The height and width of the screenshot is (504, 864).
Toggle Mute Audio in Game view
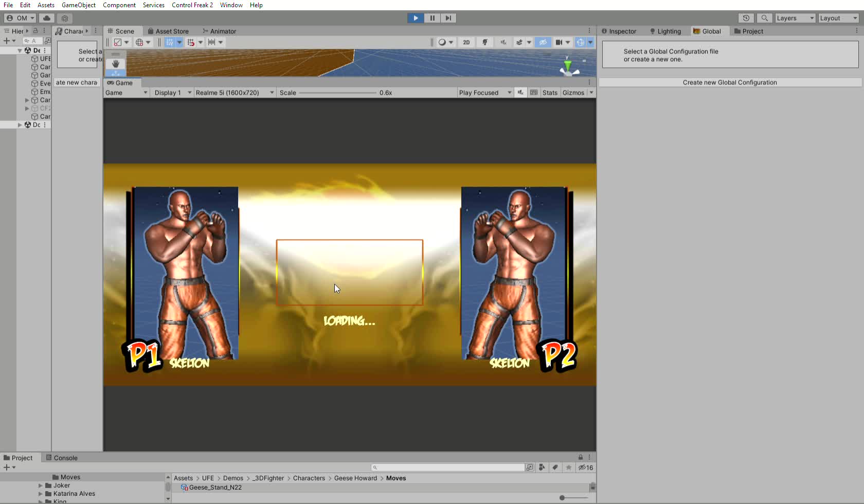520,93
